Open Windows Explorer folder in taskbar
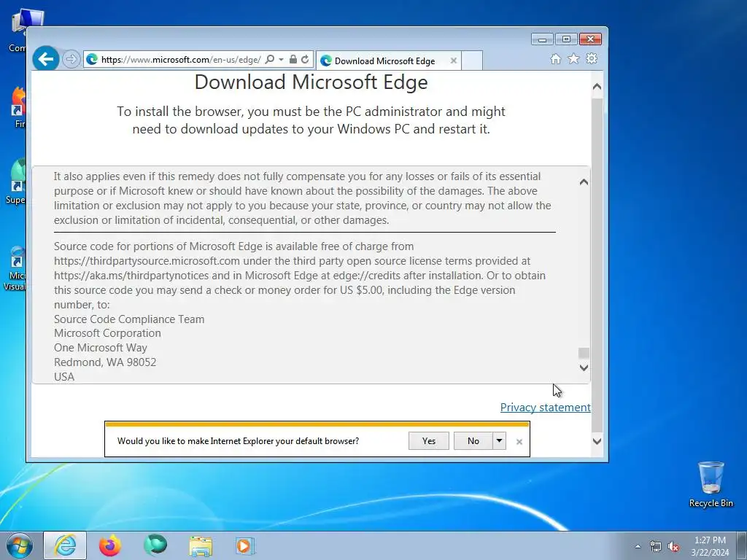Viewport: 747px width, 560px height. (x=201, y=545)
